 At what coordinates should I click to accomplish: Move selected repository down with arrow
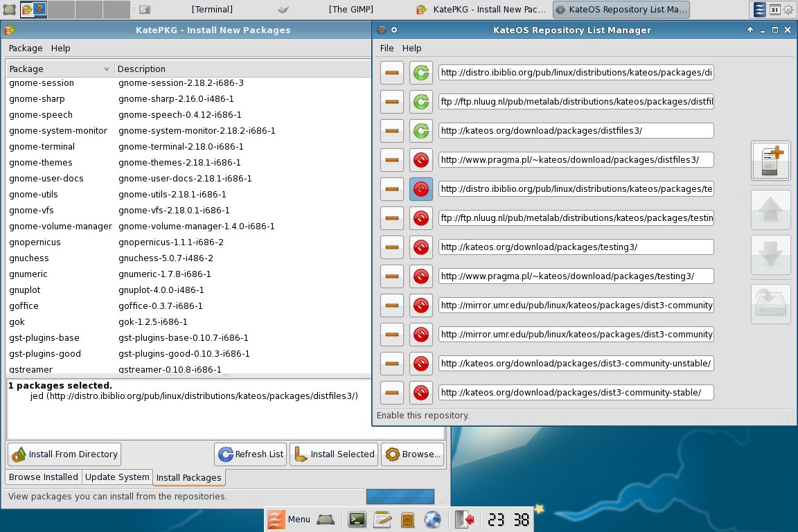pos(771,254)
